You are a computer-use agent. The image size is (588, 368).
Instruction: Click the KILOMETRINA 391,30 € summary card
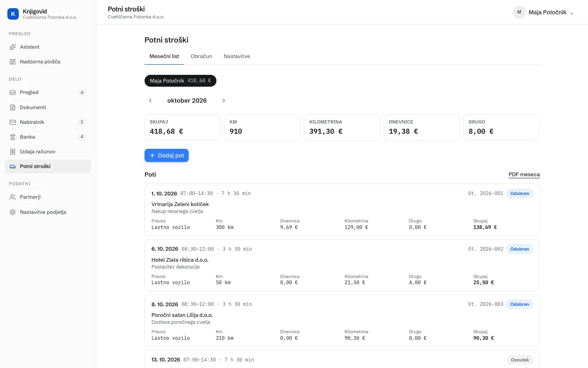click(342, 128)
